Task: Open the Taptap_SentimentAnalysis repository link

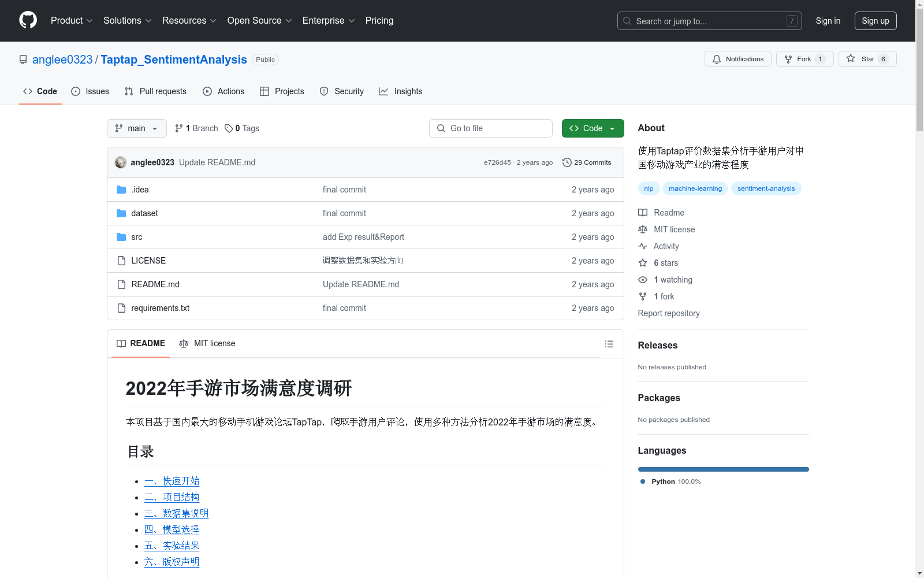Action: tap(174, 60)
